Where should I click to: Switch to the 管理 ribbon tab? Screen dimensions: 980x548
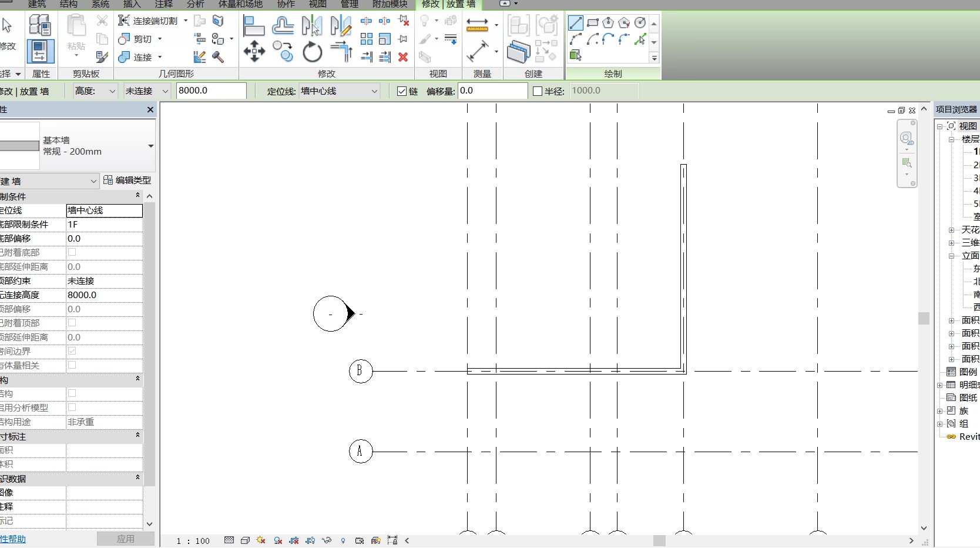(x=349, y=4)
